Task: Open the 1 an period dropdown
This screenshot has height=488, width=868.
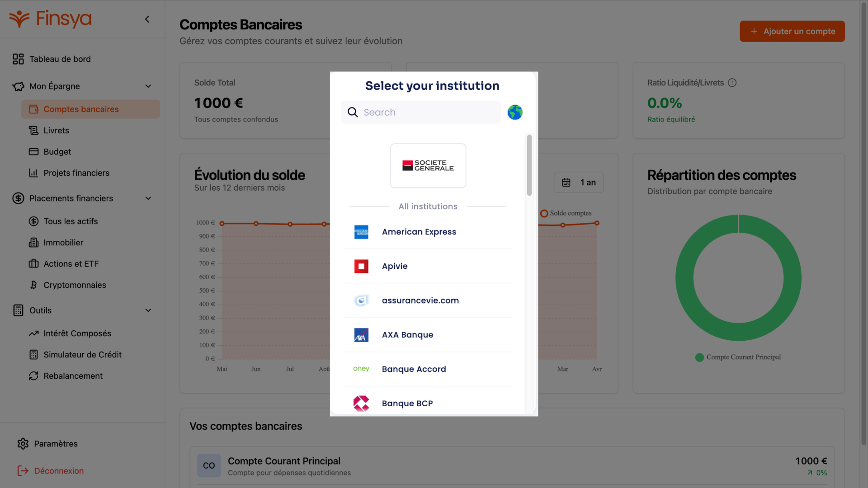Action: (579, 183)
